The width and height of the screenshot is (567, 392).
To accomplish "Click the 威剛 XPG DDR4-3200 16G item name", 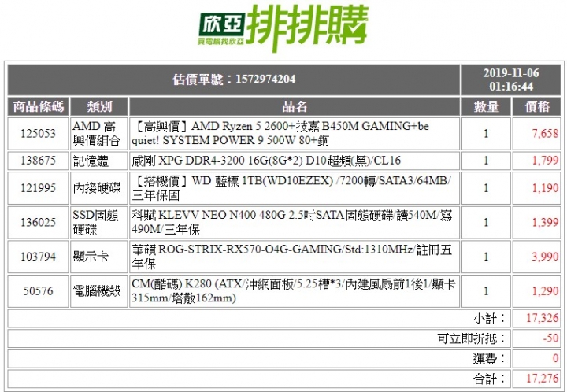I will (x=266, y=161).
